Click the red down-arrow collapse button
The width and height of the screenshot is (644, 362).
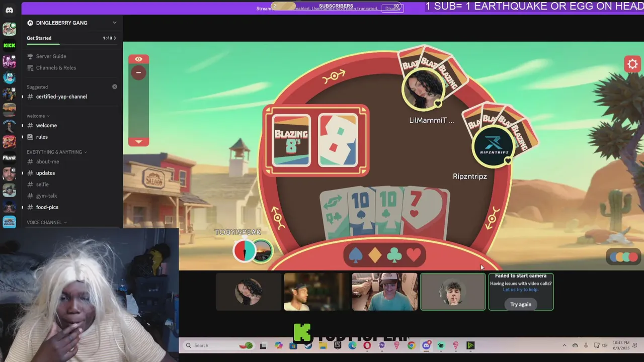tap(138, 142)
